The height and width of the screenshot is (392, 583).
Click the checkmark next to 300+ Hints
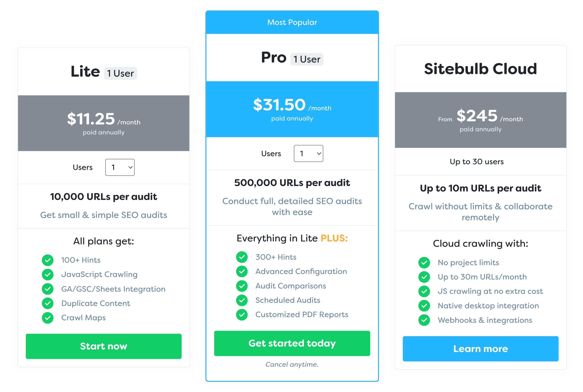242,257
